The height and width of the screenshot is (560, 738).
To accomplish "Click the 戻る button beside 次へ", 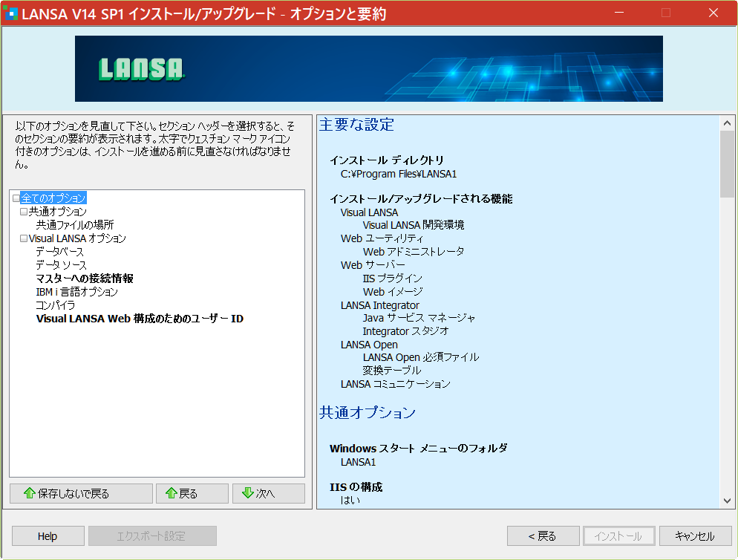I will (x=192, y=494).
